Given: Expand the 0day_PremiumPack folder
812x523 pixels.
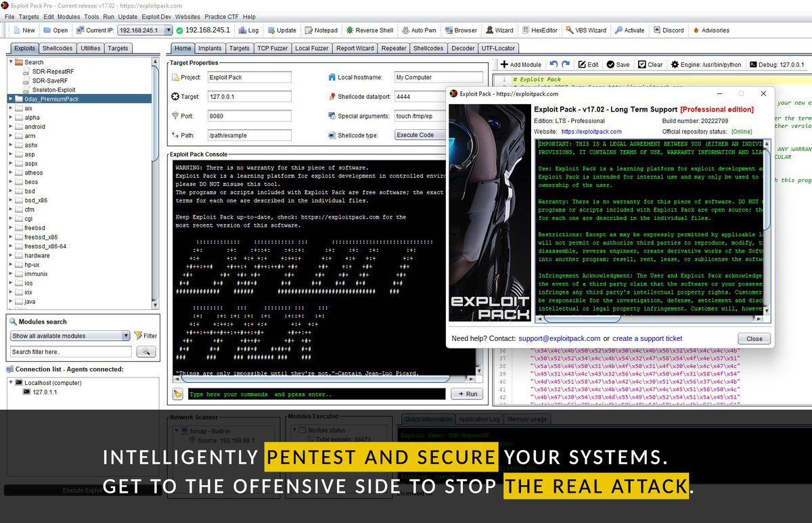Looking at the screenshot, I should click(11, 99).
